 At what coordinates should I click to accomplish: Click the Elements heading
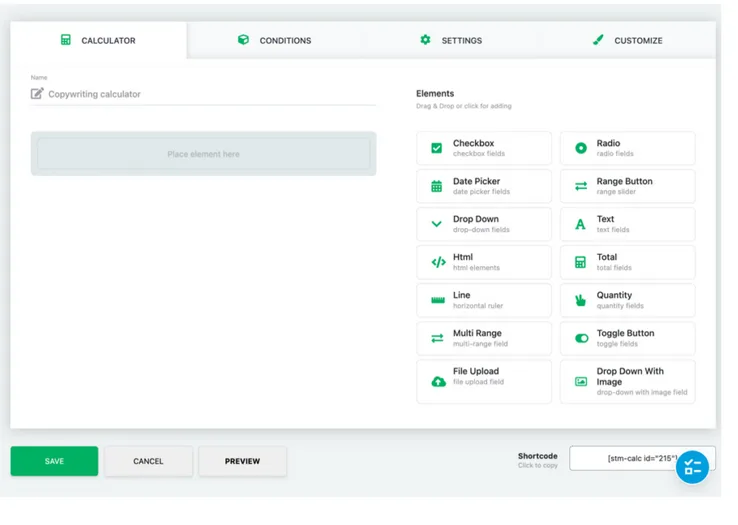[435, 93]
